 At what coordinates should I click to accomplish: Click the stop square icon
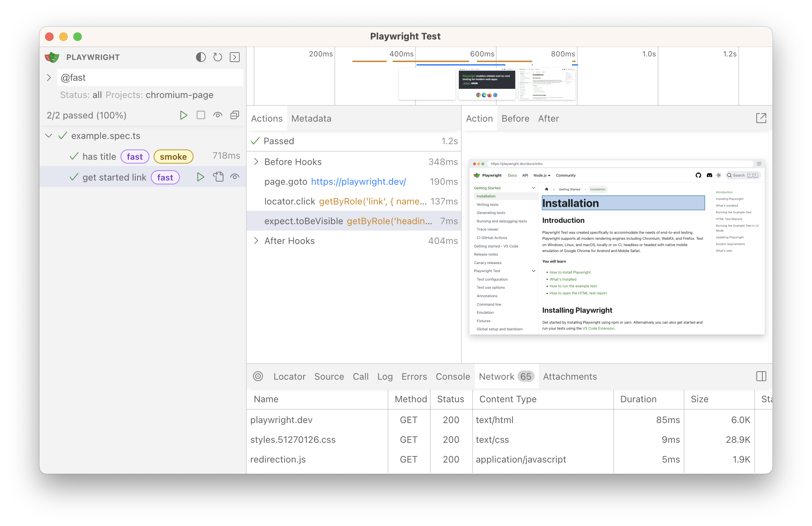point(201,115)
